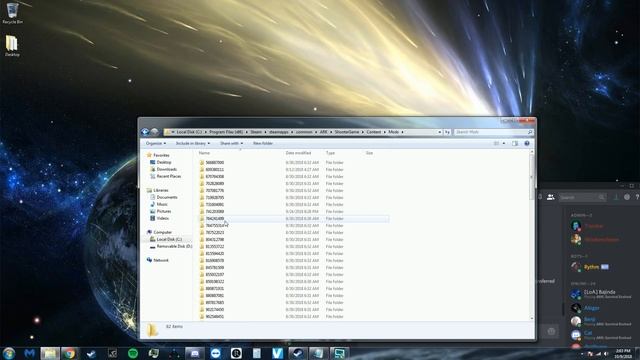Select Local Disk (C:) in navigation pane
Image resolution: width=640 pixels, height=360 pixels.
[166, 239]
